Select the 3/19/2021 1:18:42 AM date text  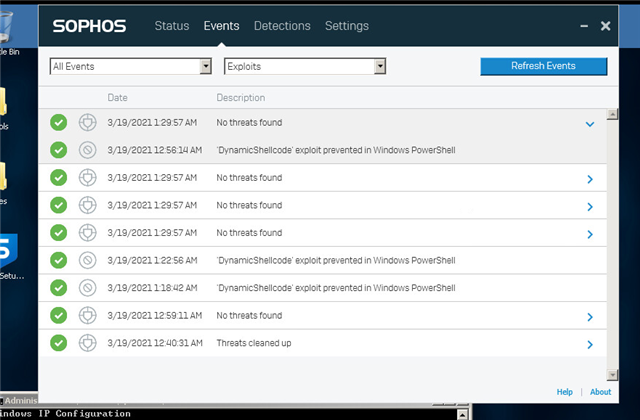click(x=152, y=288)
